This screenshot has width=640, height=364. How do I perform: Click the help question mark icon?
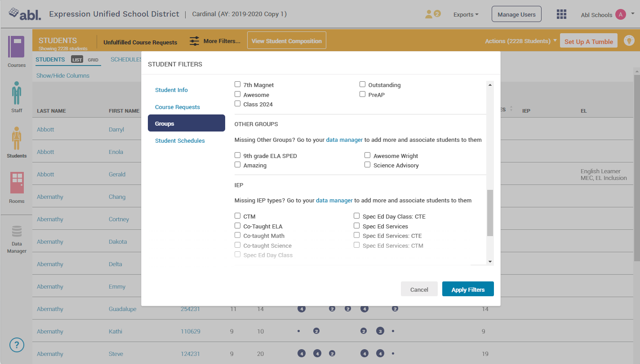point(17,345)
